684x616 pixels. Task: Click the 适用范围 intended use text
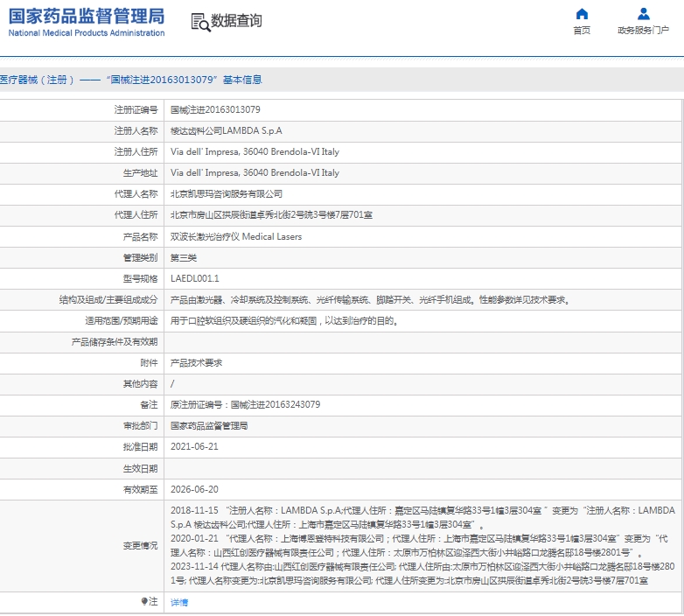tap(284, 320)
